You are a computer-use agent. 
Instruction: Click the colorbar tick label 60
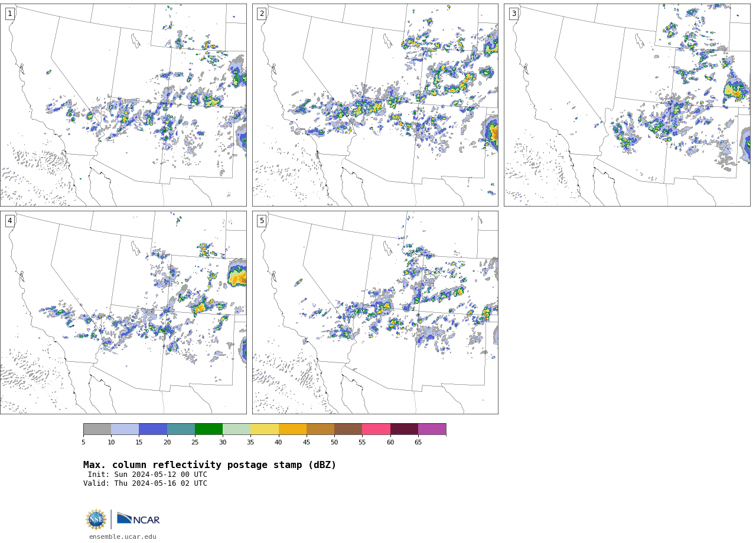pyautogui.click(x=390, y=443)
